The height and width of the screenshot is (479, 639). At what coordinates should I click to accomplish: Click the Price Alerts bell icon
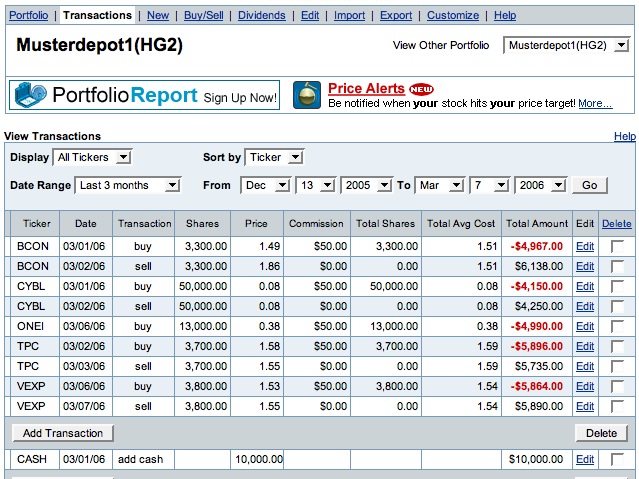click(307, 95)
